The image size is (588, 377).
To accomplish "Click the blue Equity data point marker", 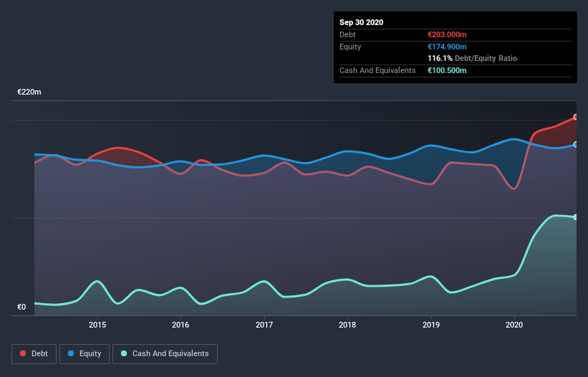I will 576,145.
